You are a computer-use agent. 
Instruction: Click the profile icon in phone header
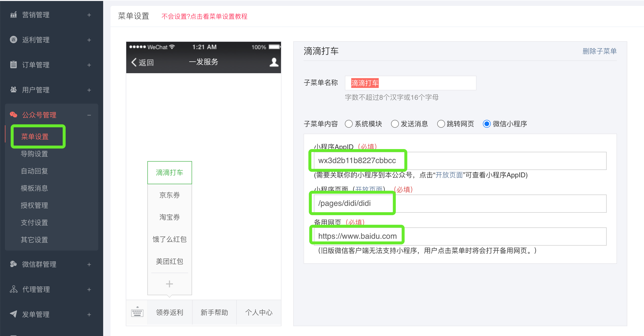pyautogui.click(x=274, y=62)
